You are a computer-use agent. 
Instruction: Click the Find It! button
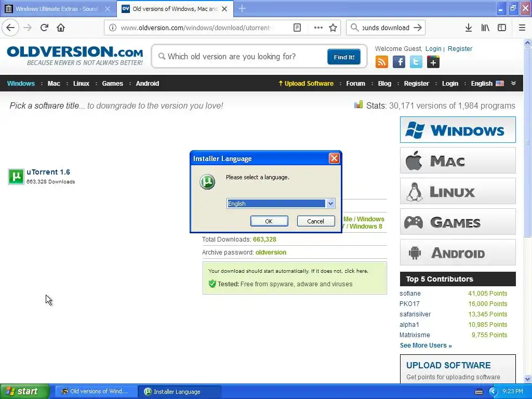click(344, 57)
